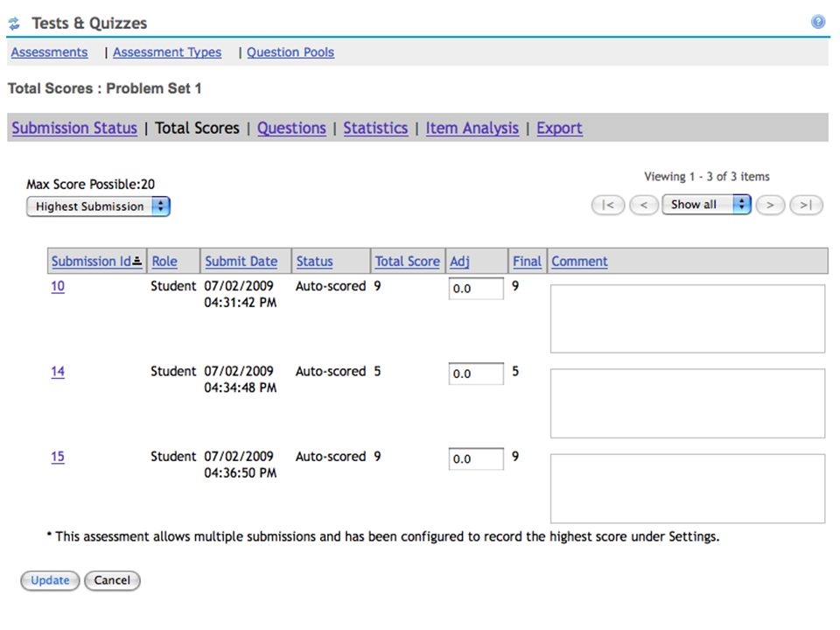Viewport: 840px width, 630px height.
Task: Open the Export tab
Action: [x=559, y=128]
